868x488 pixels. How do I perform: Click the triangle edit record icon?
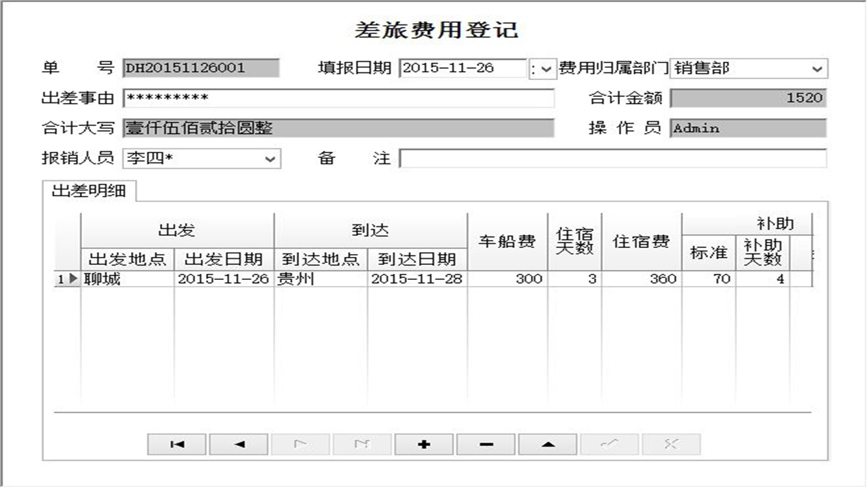click(547, 444)
